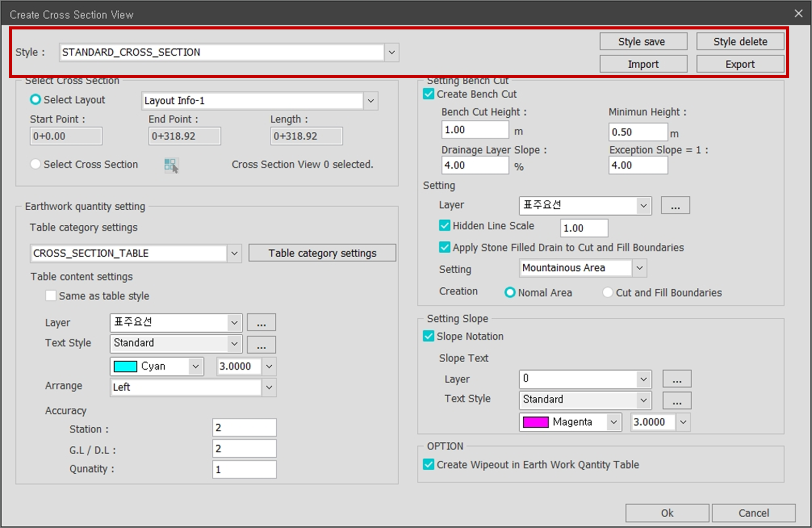
Task: Toggle the Create Bench Cut checkbox
Action: 428,94
